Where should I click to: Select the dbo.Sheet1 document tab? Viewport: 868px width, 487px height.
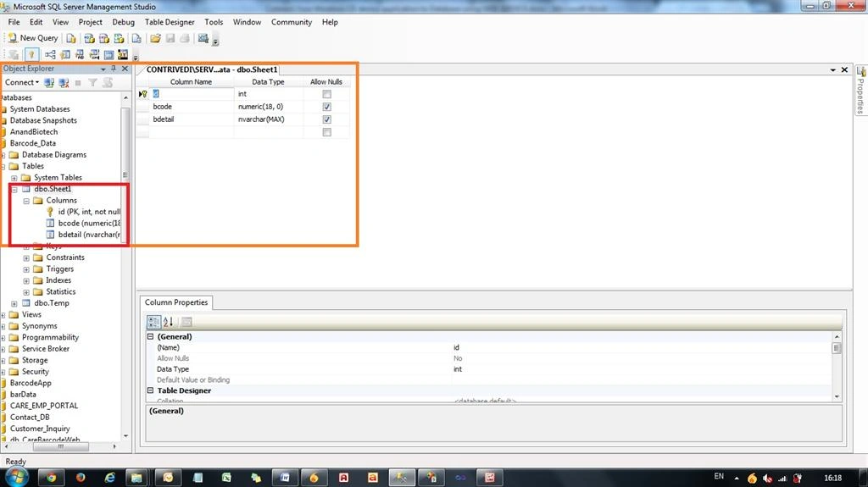point(211,69)
